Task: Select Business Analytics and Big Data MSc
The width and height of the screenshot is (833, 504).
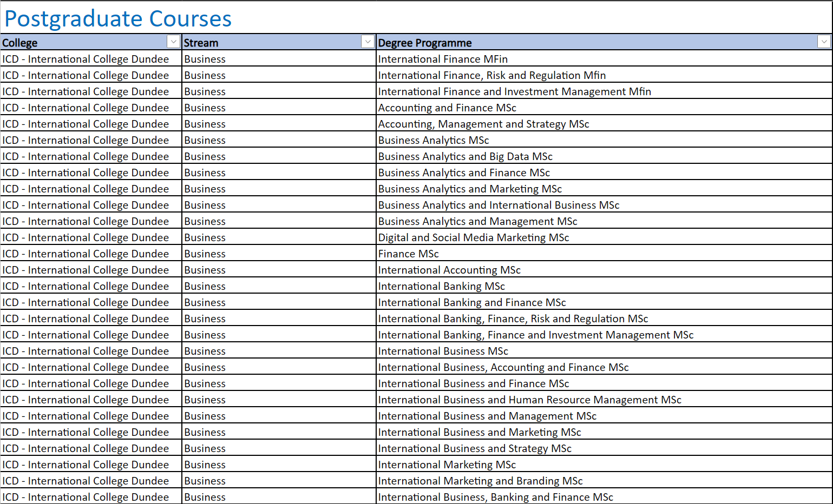Action: coord(604,156)
